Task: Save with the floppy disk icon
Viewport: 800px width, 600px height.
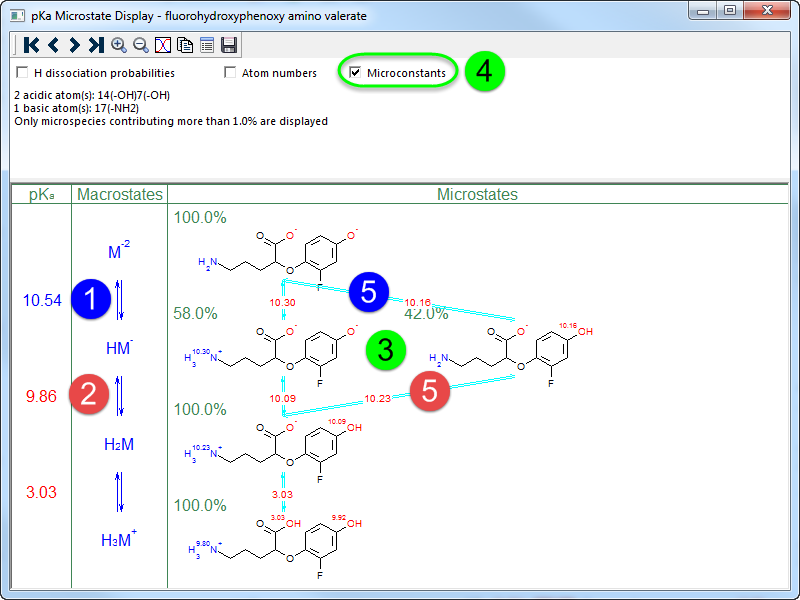Action: point(229,45)
